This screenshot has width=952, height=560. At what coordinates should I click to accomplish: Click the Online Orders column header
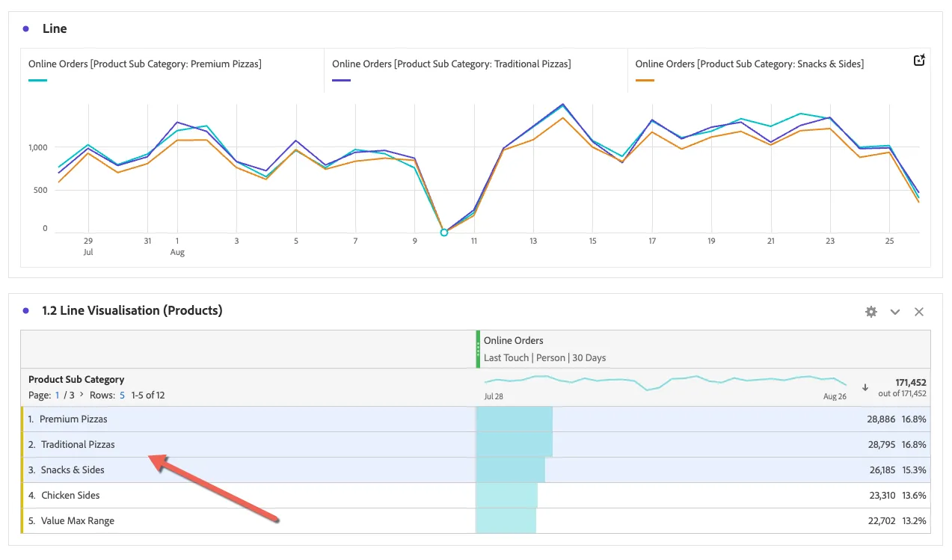(514, 340)
